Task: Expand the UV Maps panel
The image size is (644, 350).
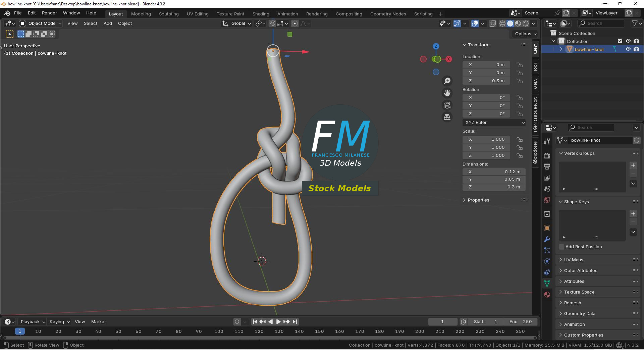Action: [x=560, y=260]
